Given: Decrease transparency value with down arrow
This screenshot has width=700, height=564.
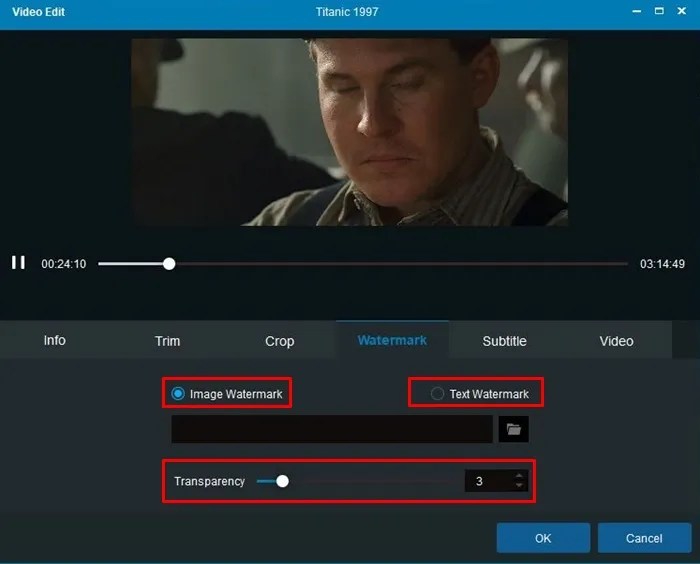Looking at the screenshot, I should click(519, 485).
